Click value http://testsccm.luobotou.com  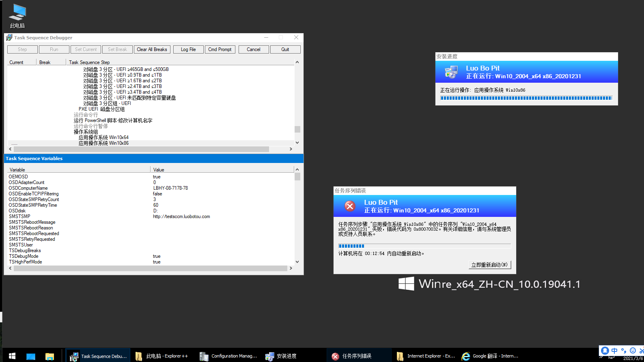(181, 216)
